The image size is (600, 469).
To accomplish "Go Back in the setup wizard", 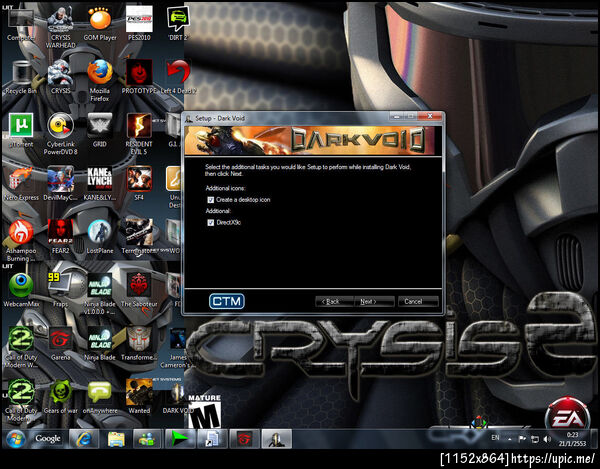I will pyautogui.click(x=334, y=301).
